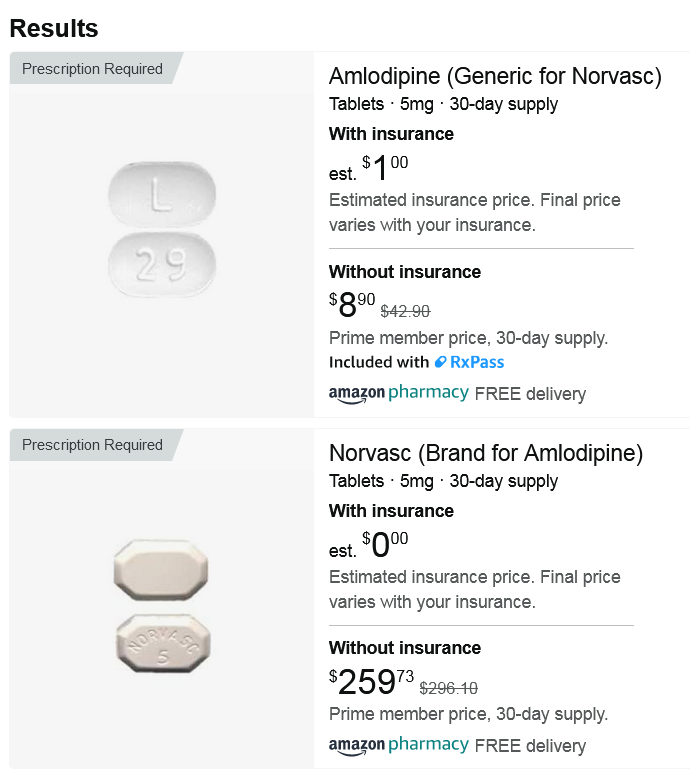
Task: Click Norvasc $0.00 insurance price estimate
Action: click(x=385, y=545)
